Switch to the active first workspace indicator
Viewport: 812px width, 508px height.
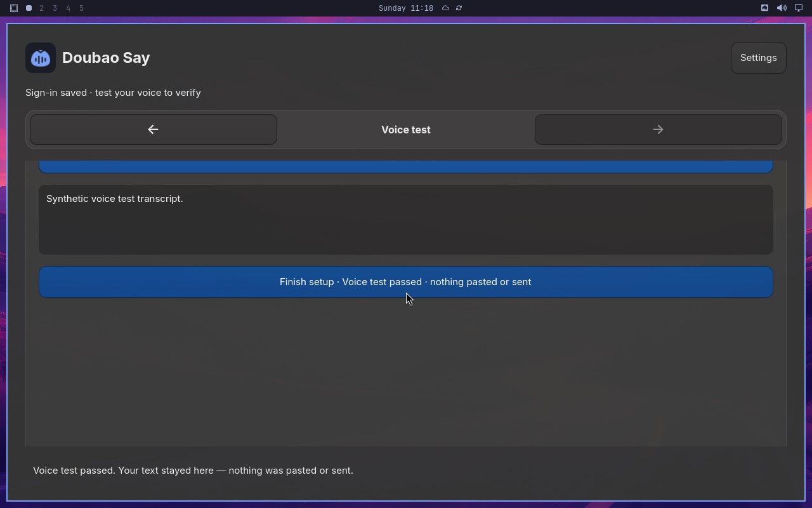click(29, 8)
